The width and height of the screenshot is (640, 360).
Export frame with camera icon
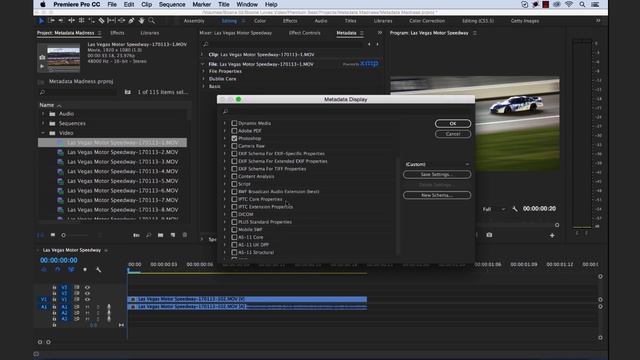click(x=489, y=235)
